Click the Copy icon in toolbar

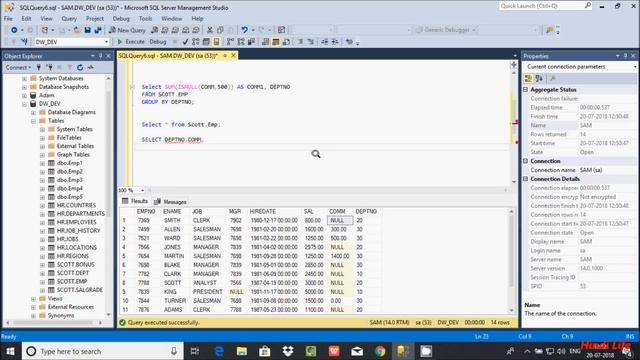click(x=220, y=30)
